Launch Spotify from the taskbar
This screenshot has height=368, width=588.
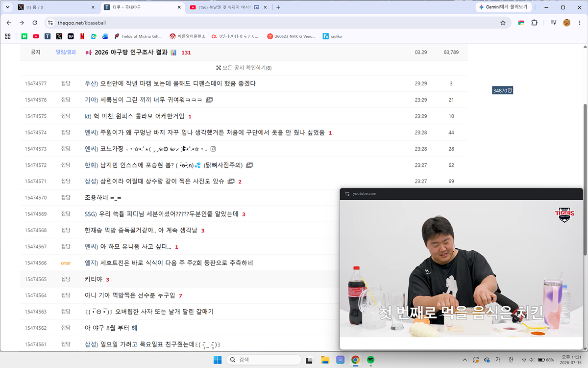(371, 360)
